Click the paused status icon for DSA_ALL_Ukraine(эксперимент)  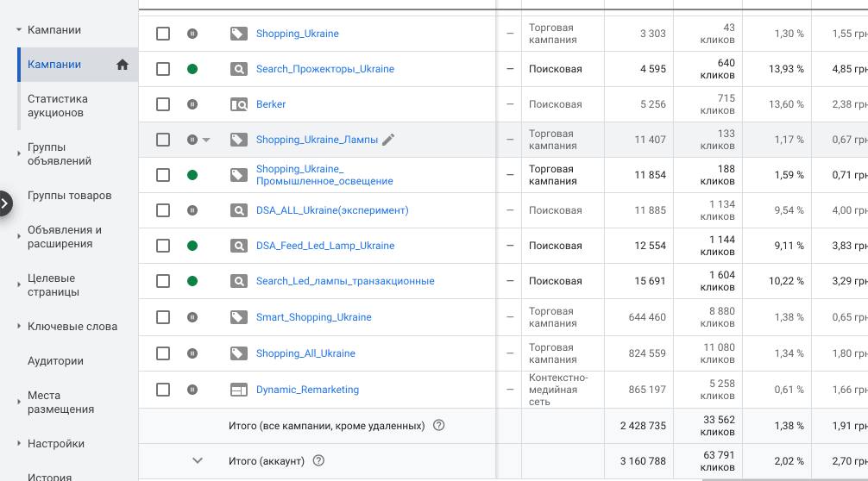coord(192,210)
